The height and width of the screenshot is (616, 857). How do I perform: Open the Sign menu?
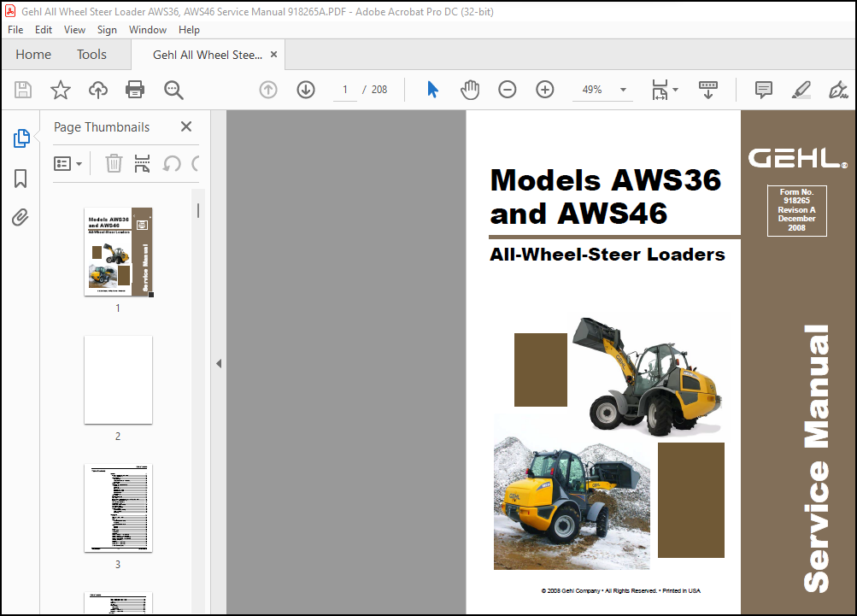pyautogui.click(x=107, y=30)
